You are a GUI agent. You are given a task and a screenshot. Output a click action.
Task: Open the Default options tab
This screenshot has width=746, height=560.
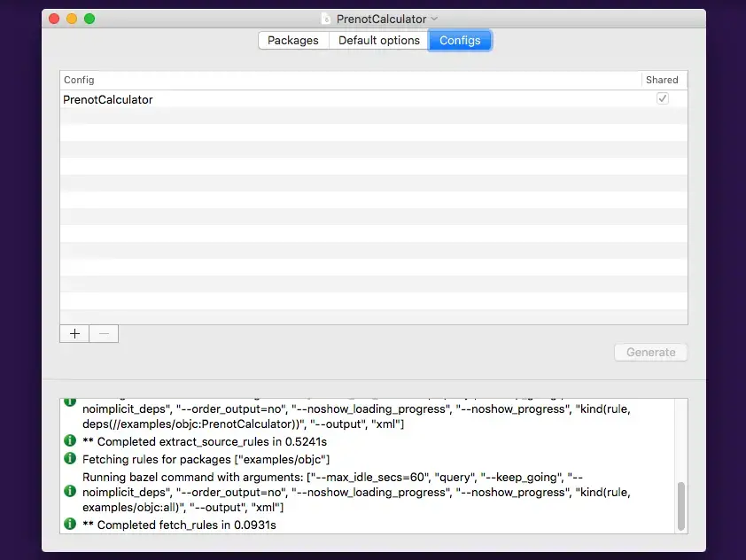(x=379, y=41)
